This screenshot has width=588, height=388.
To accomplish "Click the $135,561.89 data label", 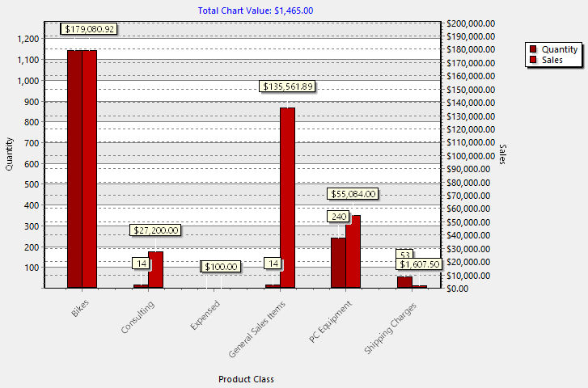I will pyautogui.click(x=287, y=86).
